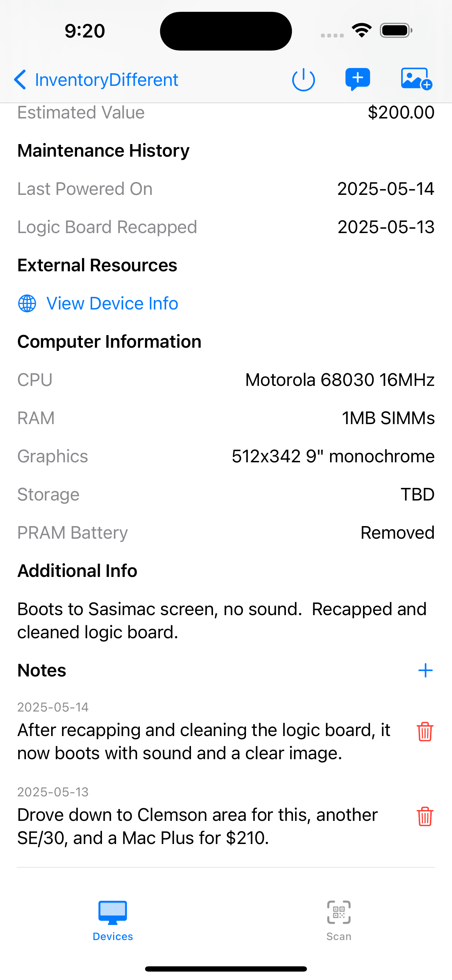Tap the battery indicator in status bar
This screenshot has height=980, width=452.
coord(396,30)
